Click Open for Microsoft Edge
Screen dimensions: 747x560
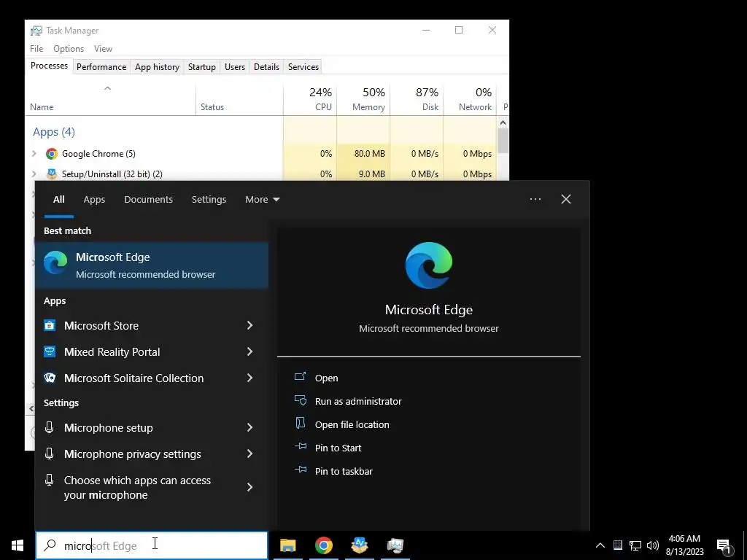point(326,378)
